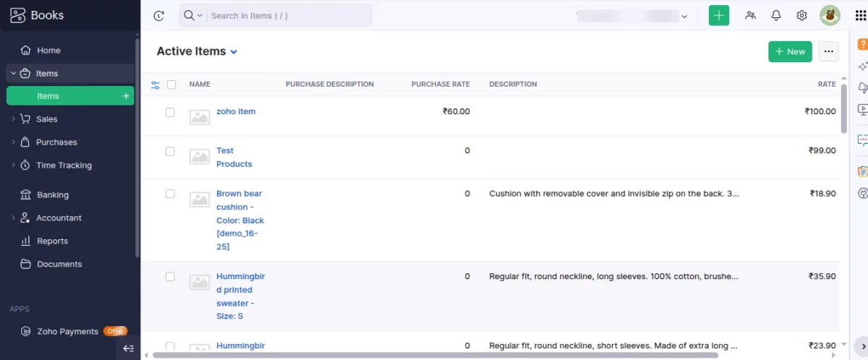
Task: Click the Documents folder icon
Action: point(26,264)
